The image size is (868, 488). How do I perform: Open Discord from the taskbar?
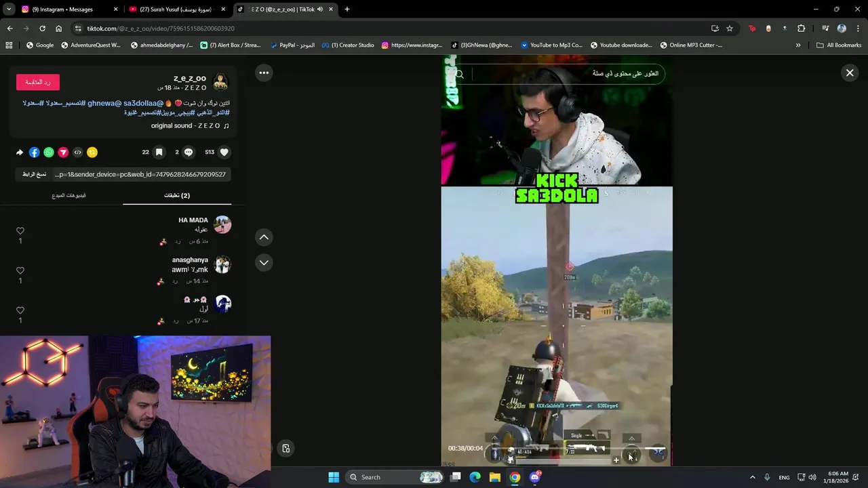(535, 477)
